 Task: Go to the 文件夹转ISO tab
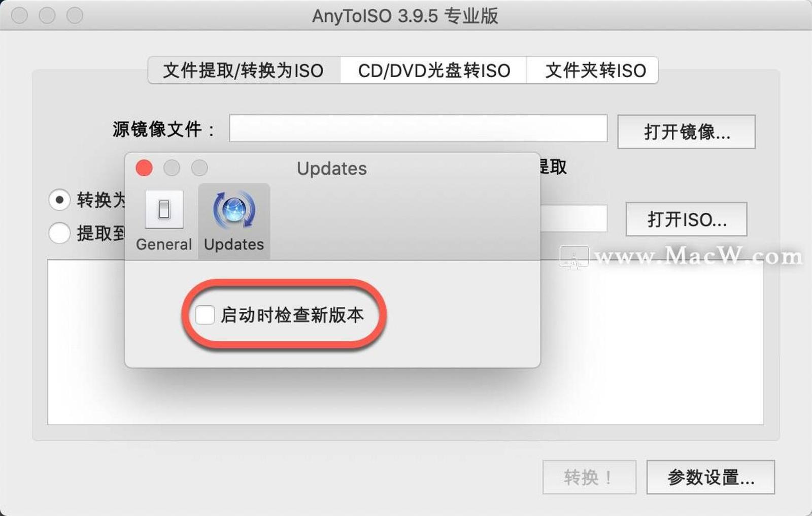[x=593, y=70]
